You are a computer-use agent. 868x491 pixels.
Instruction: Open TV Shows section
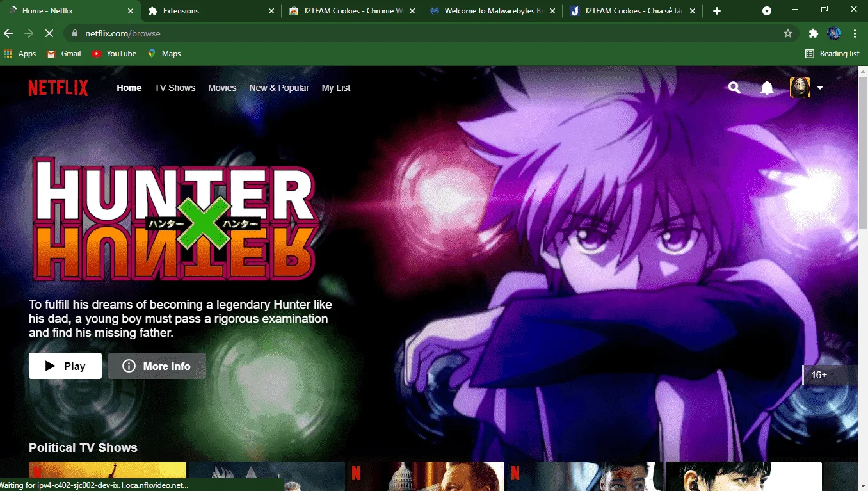[x=175, y=88]
